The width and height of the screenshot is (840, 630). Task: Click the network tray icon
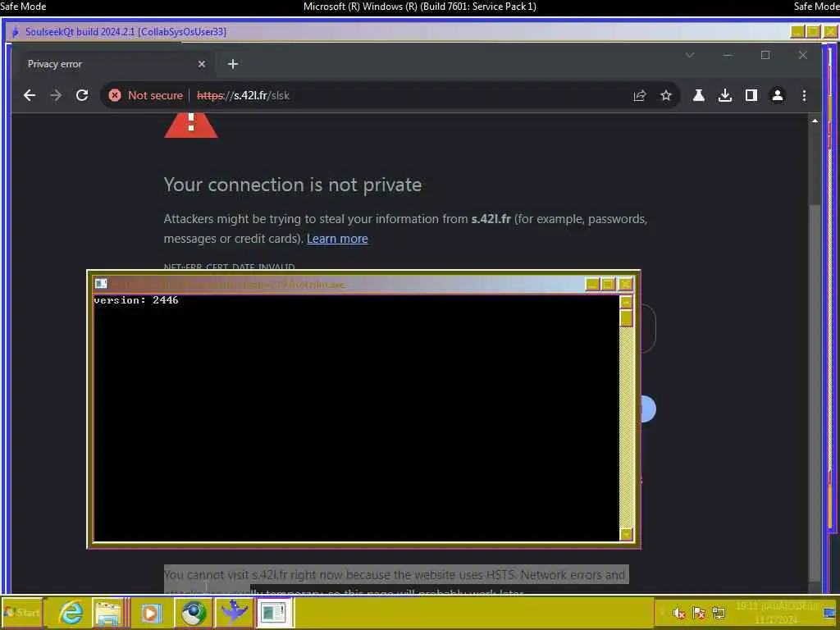(x=719, y=613)
